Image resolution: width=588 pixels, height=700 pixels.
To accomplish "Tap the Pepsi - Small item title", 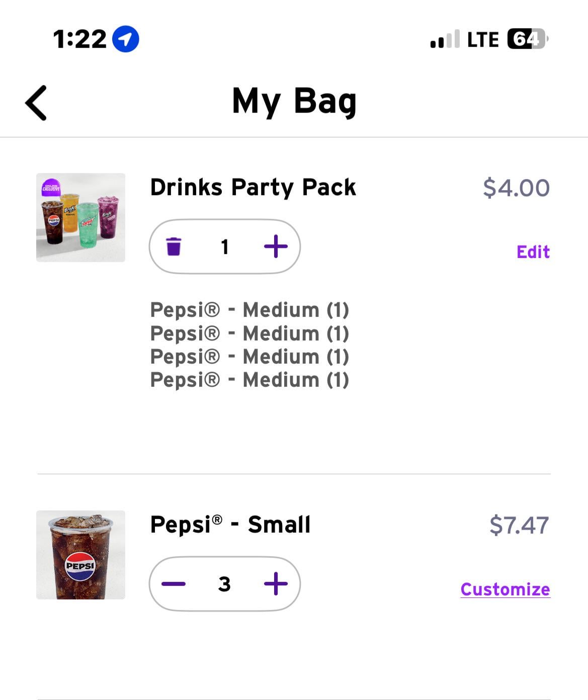I will pyautogui.click(x=230, y=525).
